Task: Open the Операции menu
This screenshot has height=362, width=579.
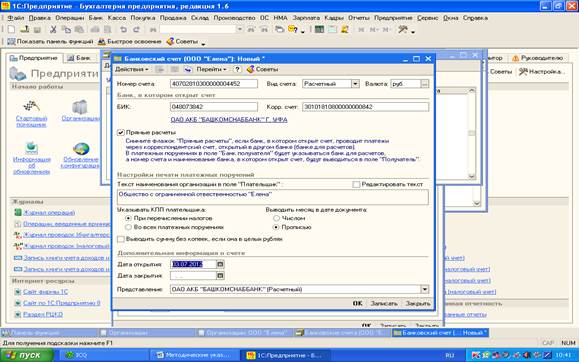Action: pos(70,18)
